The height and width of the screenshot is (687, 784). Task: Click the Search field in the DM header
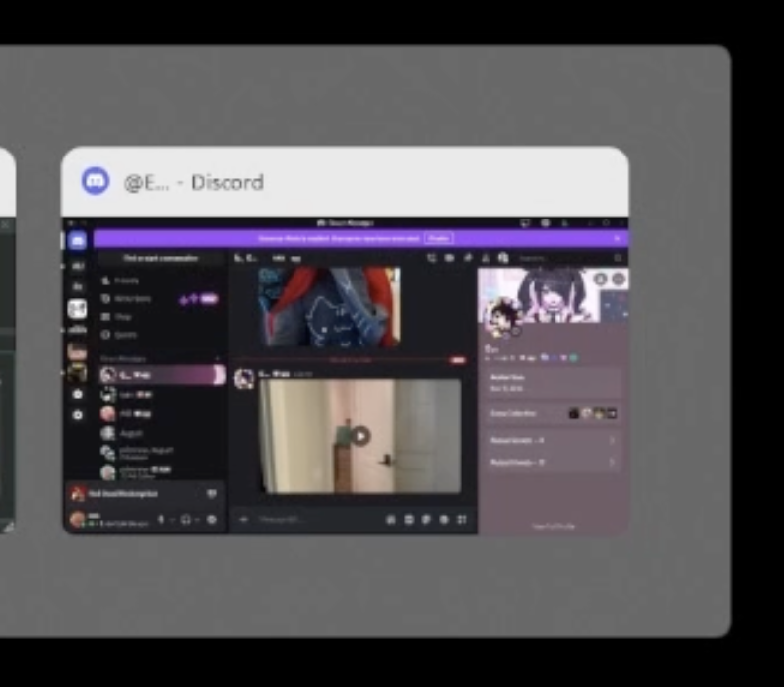[570, 258]
